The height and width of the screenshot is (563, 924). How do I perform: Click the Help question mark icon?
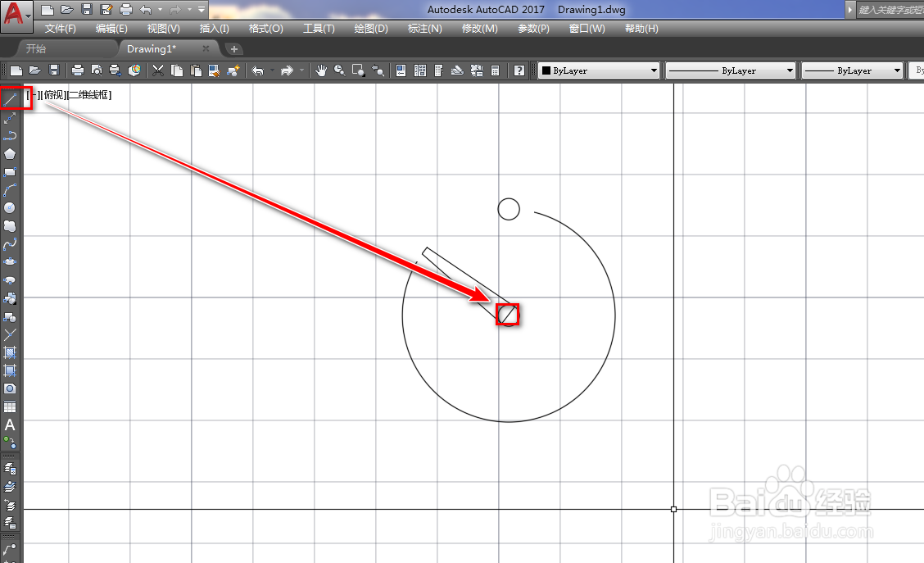click(519, 70)
